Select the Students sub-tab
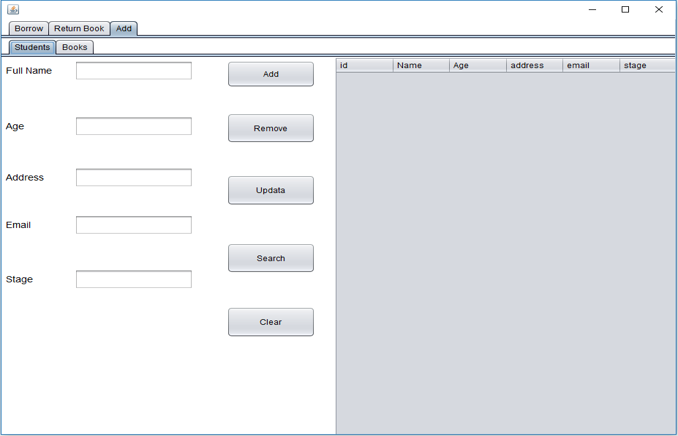This screenshot has height=436, width=678. tap(32, 47)
